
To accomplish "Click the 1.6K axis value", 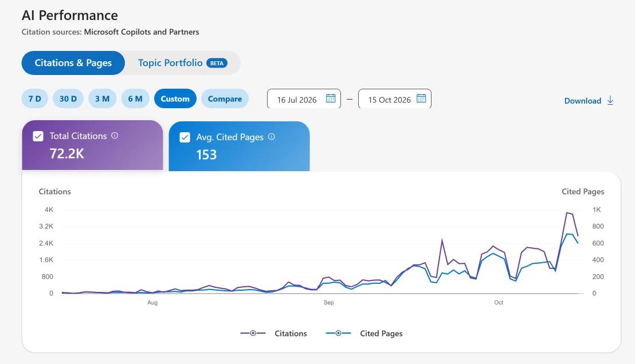I will [x=46, y=260].
